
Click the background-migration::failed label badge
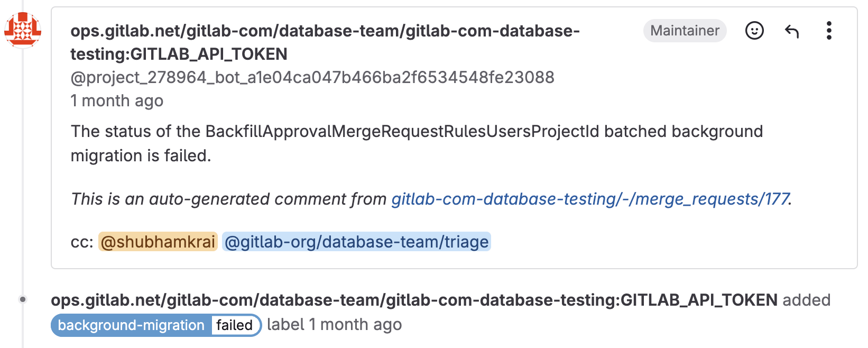[x=155, y=325]
